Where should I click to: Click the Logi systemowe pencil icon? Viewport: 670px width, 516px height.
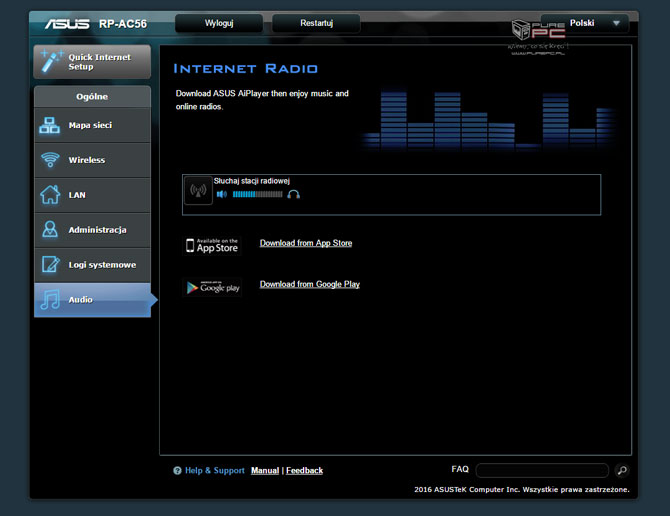pyautogui.click(x=50, y=265)
